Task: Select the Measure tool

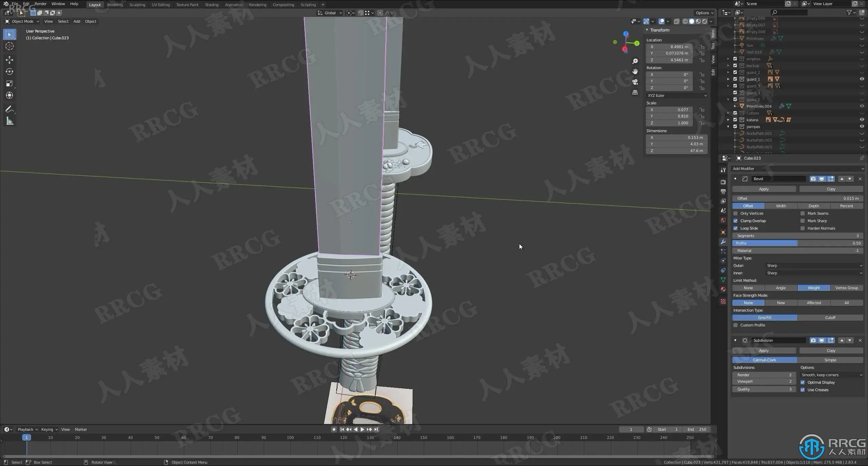Action: tap(9, 121)
